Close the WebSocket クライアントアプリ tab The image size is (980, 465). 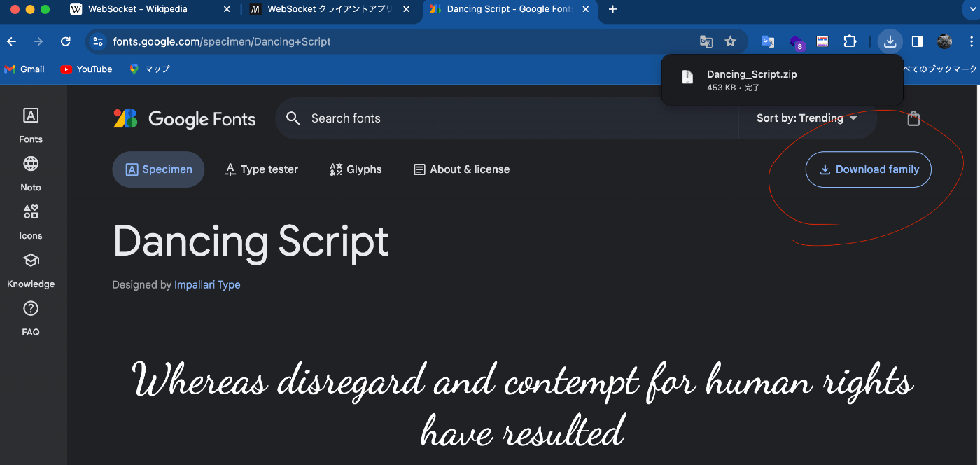(406, 9)
